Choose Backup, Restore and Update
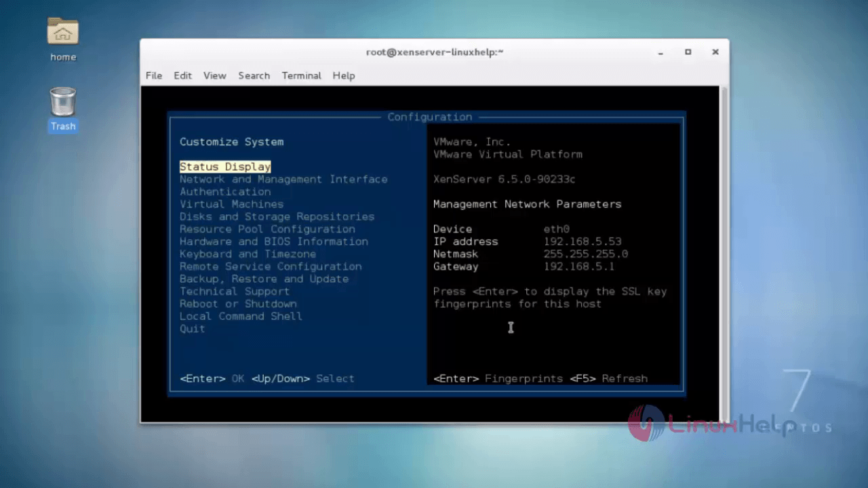Image resolution: width=868 pixels, height=488 pixels. [264, 279]
